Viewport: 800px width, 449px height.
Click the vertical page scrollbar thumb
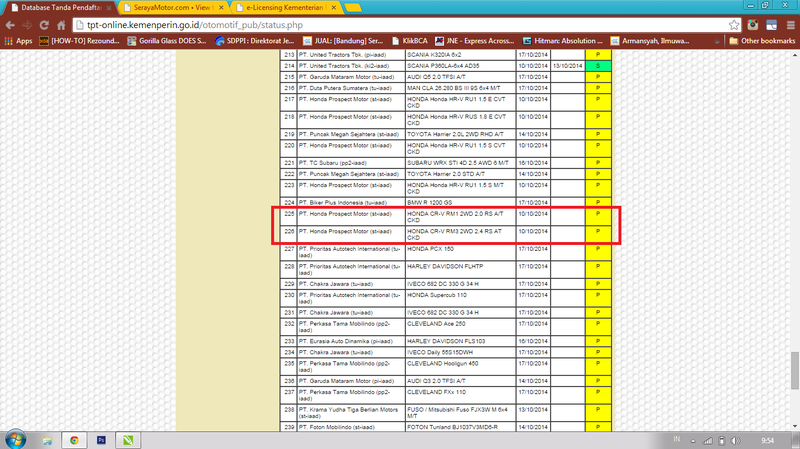point(795,370)
